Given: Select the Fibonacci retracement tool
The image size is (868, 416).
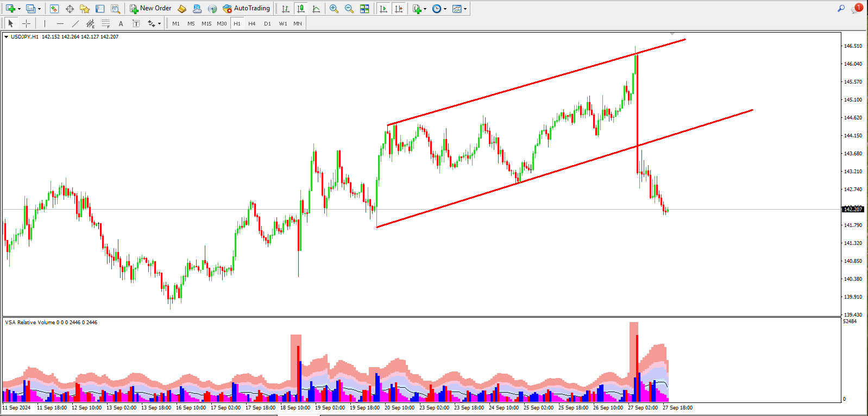Looking at the screenshot, I should point(106,23).
